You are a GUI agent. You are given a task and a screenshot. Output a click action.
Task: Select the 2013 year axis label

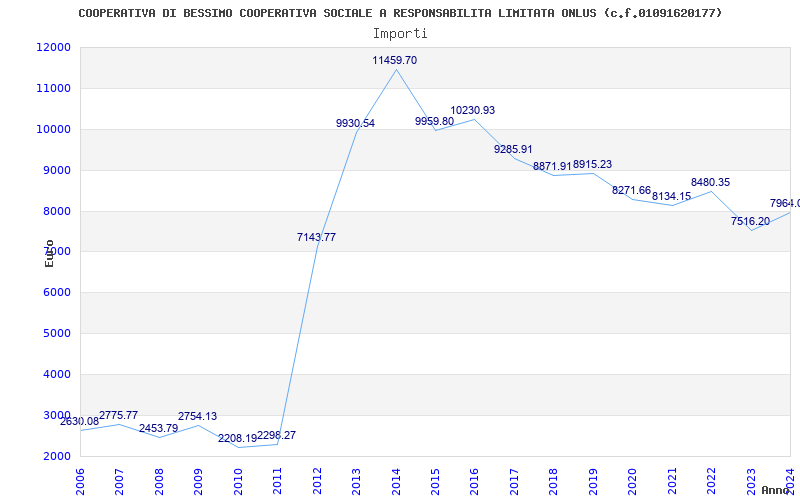(356, 481)
